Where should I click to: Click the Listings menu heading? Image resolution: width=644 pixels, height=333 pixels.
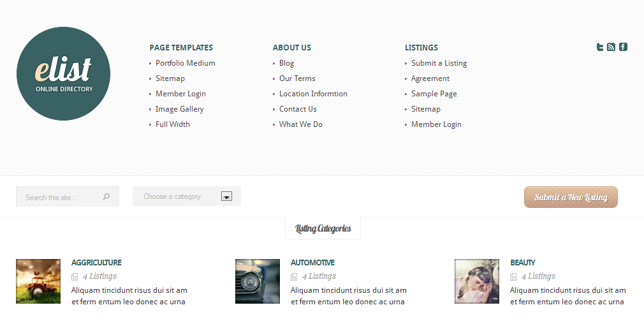click(x=421, y=48)
